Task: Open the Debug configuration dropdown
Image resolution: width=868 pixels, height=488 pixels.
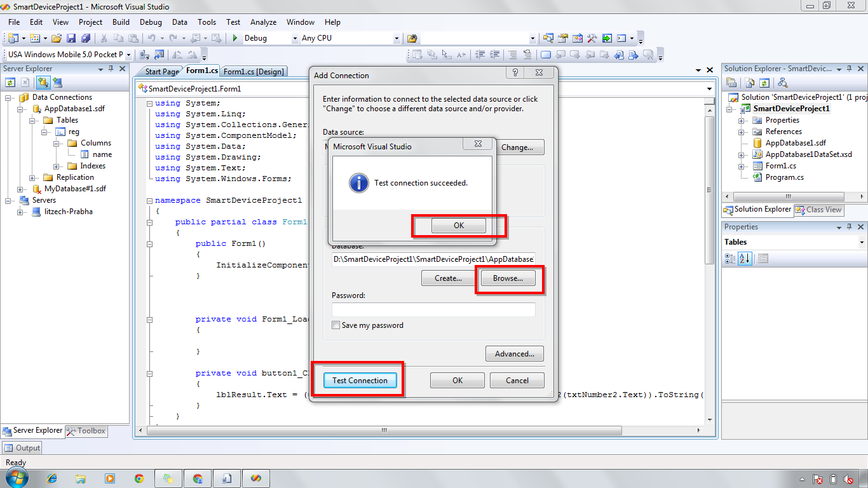Action: (294, 38)
